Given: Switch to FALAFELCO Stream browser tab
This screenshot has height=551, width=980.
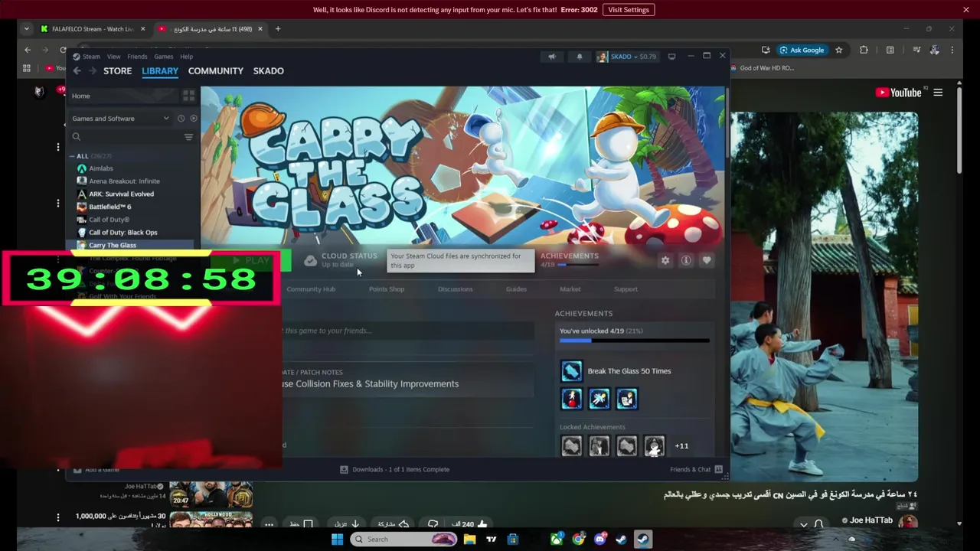Looking at the screenshot, I should click(x=93, y=29).
